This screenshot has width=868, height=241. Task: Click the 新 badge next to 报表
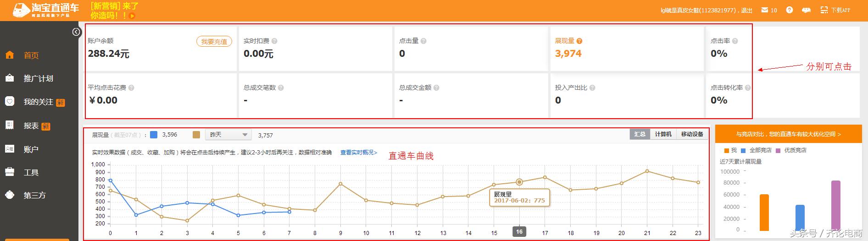[46, 126]
